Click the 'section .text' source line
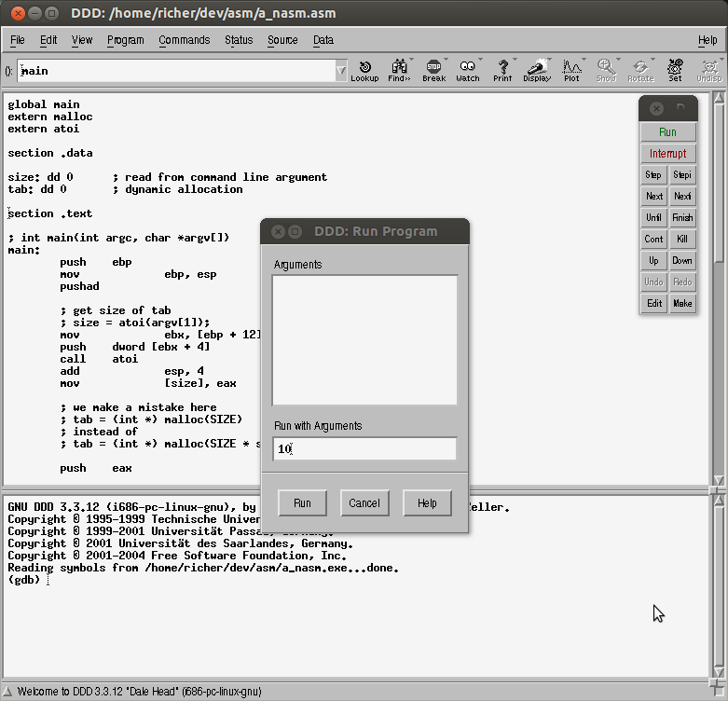Screen dimensions: 728x701 (50, 213)
